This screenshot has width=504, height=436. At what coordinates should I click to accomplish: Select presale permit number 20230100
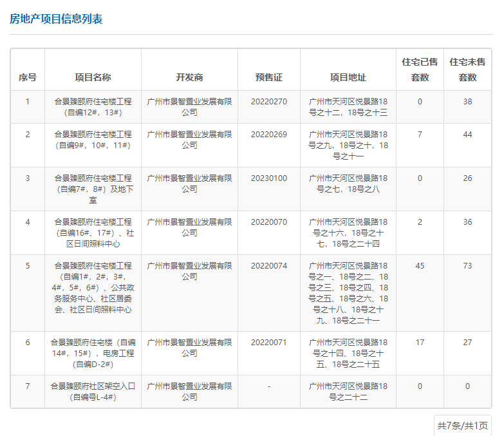point(269,178)
